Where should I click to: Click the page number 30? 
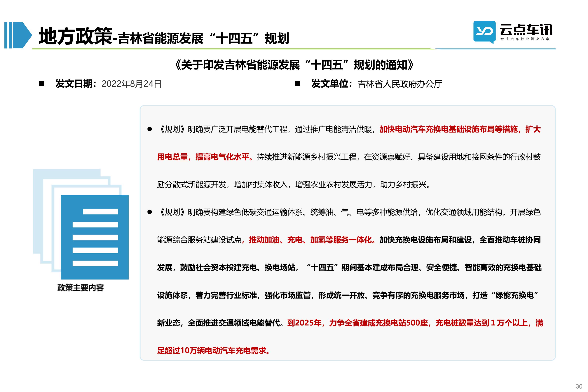[x=579, y=386]
